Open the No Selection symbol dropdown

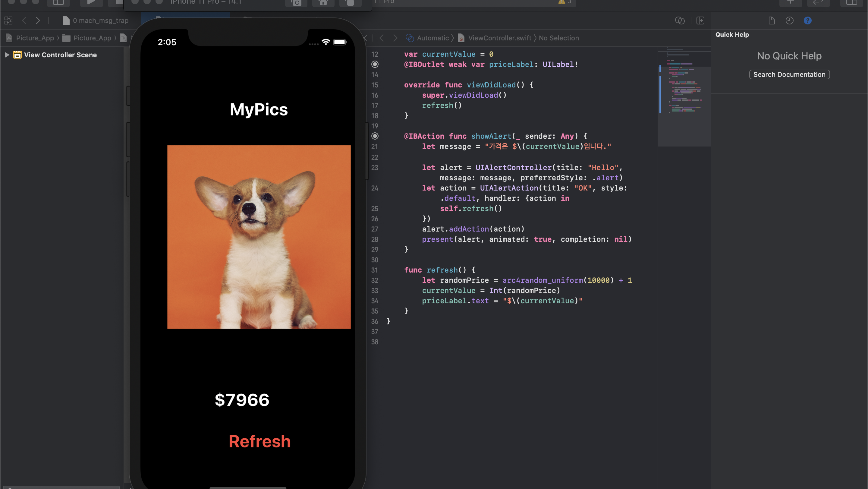coord(558,38)
